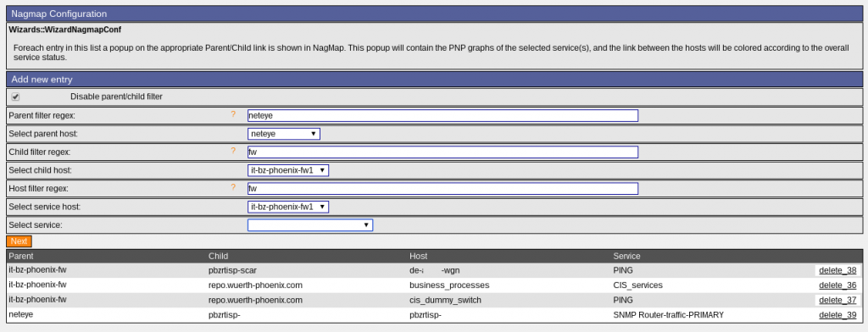Click the Service column header
This screenshot has height=332, width=868.
[626, 256]
